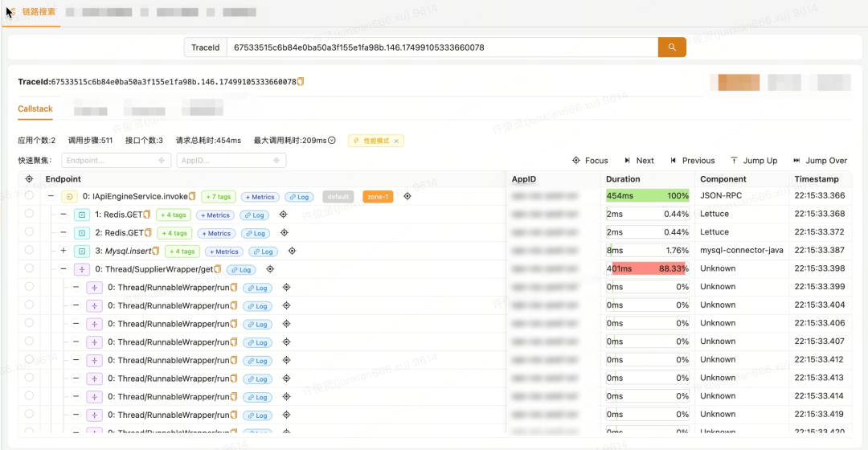Screen dimensions: 868x450
Task: Click Jump Up in the toolbar
Action: tap(753, 161)
